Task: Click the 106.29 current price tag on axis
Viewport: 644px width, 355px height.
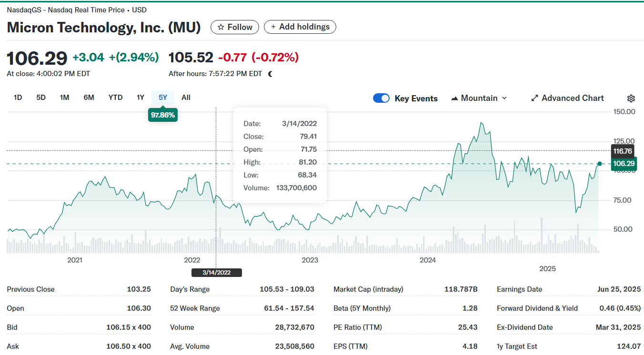Action: point(623,164)
